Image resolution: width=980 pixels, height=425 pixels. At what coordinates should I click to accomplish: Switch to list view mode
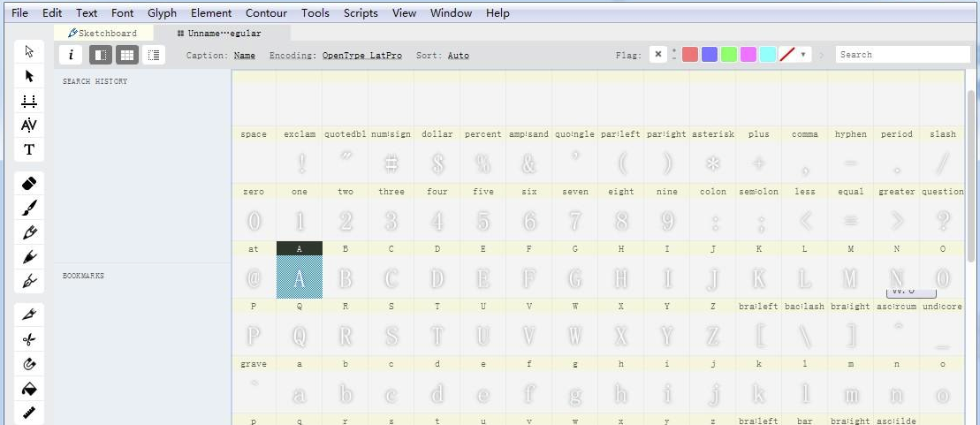(x=154, y=55)
